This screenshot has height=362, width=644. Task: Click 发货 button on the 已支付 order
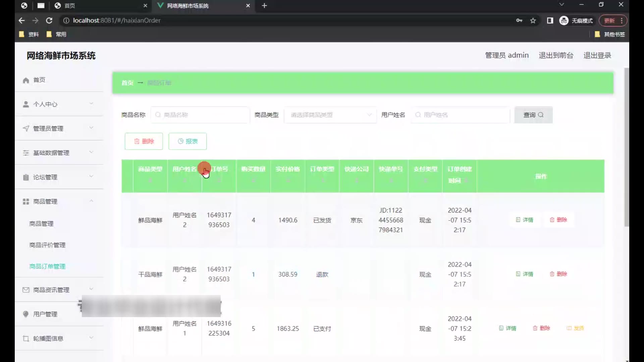(575, 328)
